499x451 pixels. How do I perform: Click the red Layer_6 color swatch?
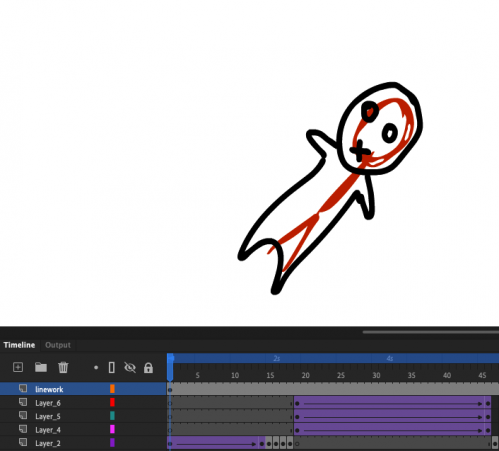(x=112, y=402)
